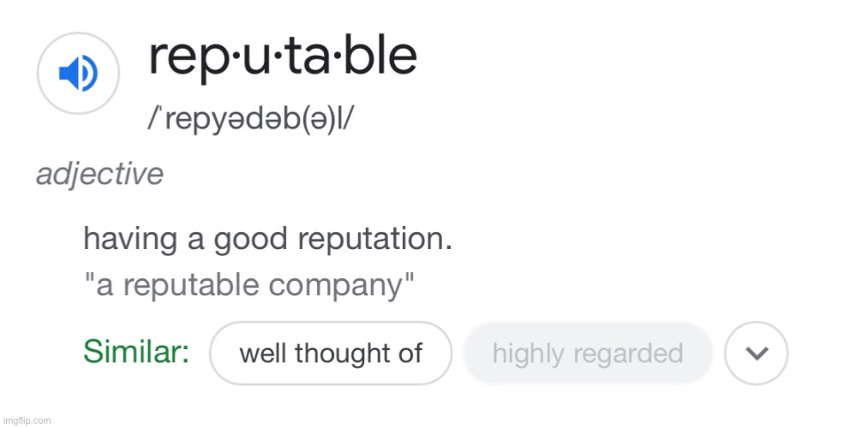Click the word "reputation." in the definition
Screen dimensions: 868x428
[x=374, y=241]
